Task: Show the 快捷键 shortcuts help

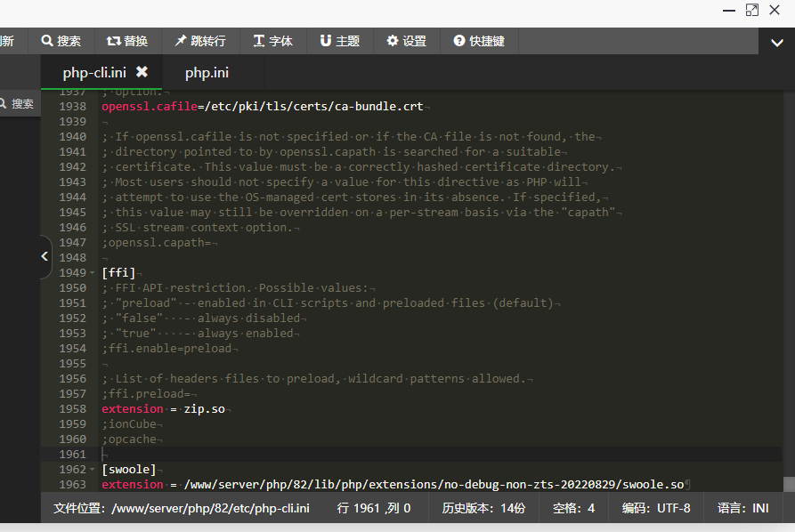Action: click(479, 41)
